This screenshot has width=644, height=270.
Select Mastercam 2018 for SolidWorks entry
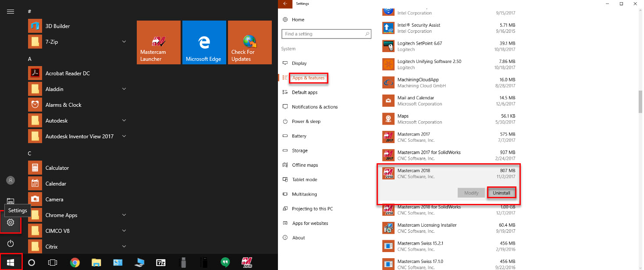point(449,210)
